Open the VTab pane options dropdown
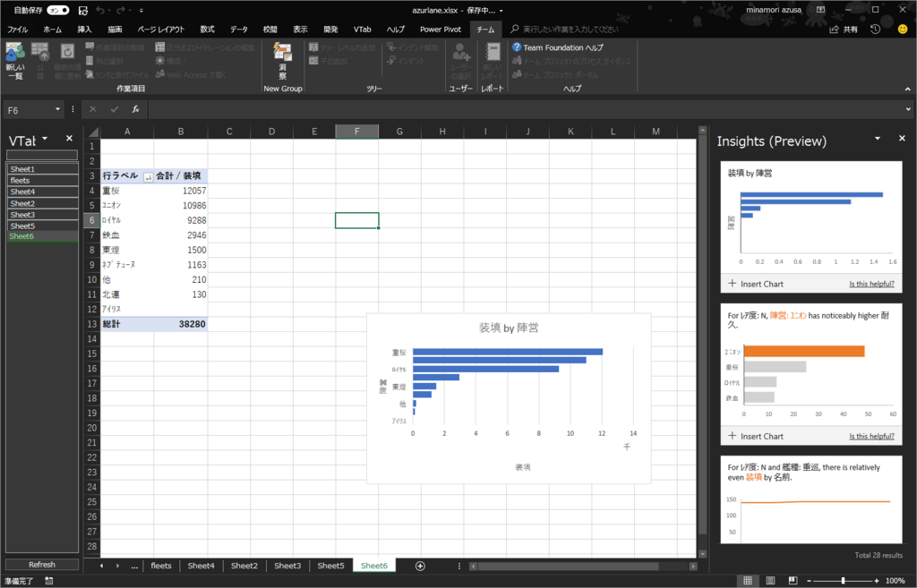The height and width of the screenshot is (588, 917). [45, 139]
